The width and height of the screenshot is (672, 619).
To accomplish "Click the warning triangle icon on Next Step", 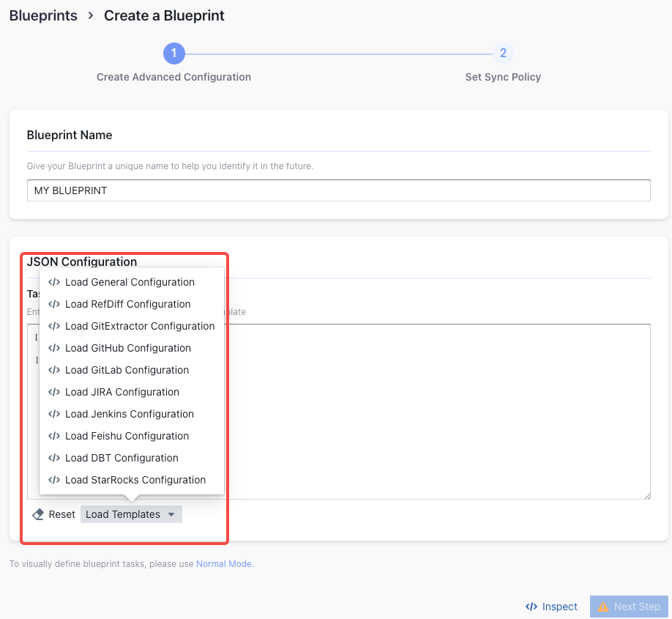I will point(603,607).
